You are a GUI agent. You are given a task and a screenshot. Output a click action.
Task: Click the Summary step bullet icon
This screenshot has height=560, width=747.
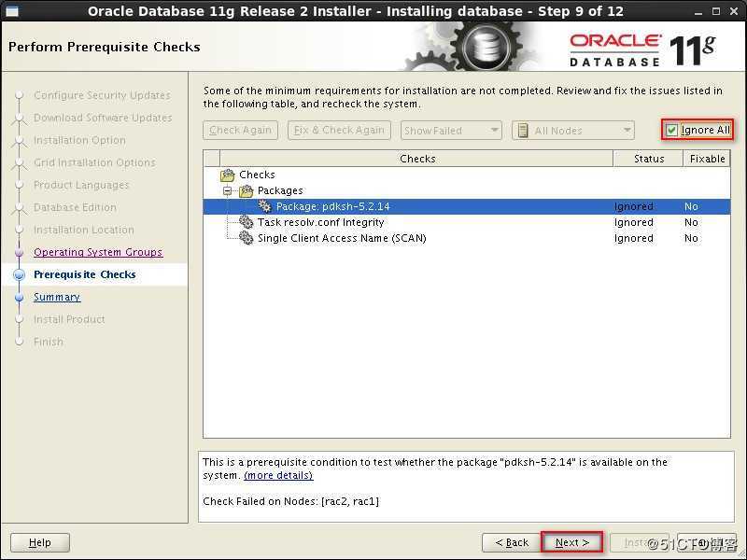[x=19, y=297]
